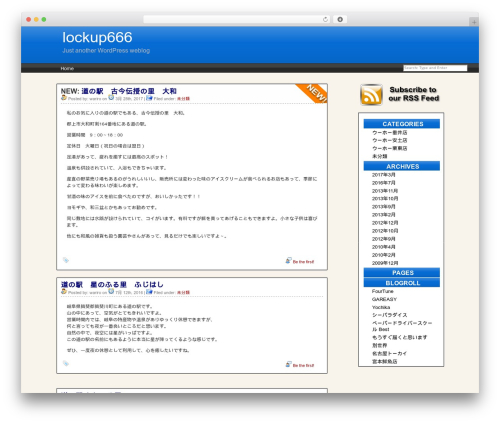
Task: Click the CATEGORIES sidebar heading
Action: 402,124
